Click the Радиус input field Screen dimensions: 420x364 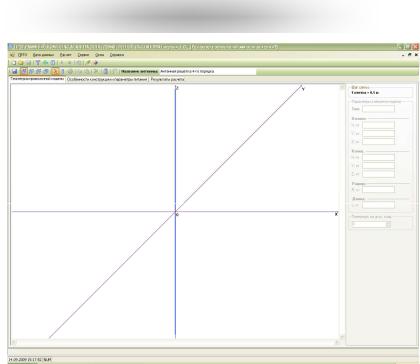[378, 189]
